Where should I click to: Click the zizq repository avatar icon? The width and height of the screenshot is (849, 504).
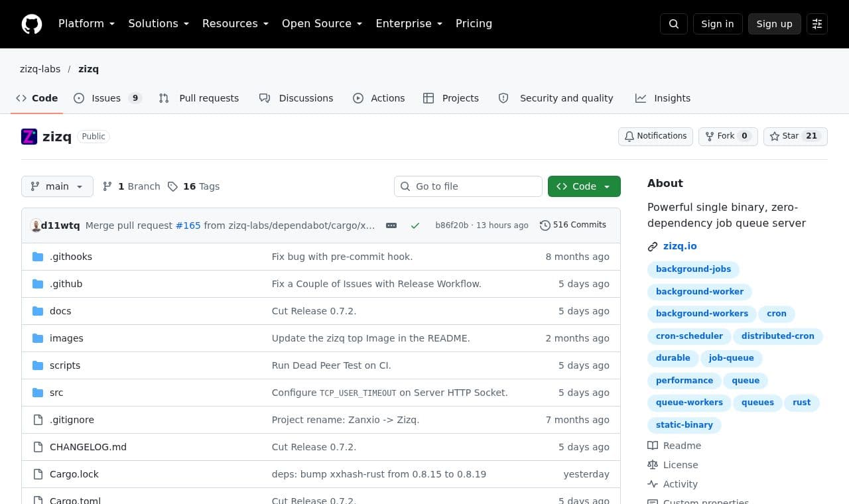(29, 137)
